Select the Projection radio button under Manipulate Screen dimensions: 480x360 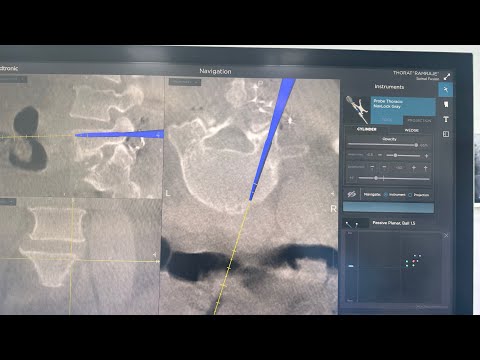(410, 195)
